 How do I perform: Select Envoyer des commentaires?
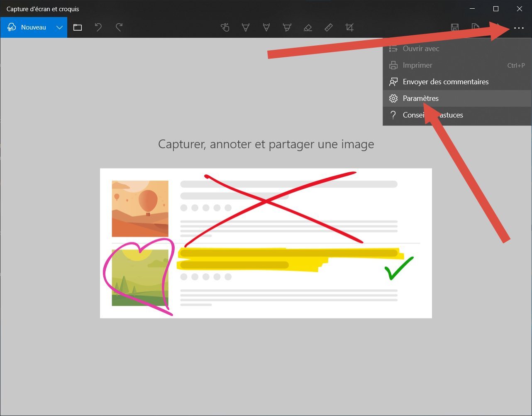click(457, 82)
